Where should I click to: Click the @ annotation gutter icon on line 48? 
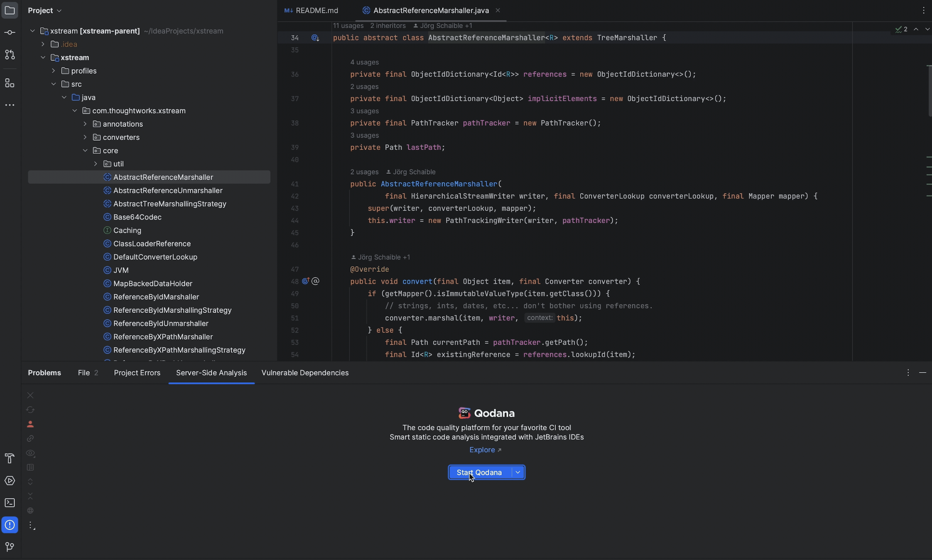[x=316, y=281]
